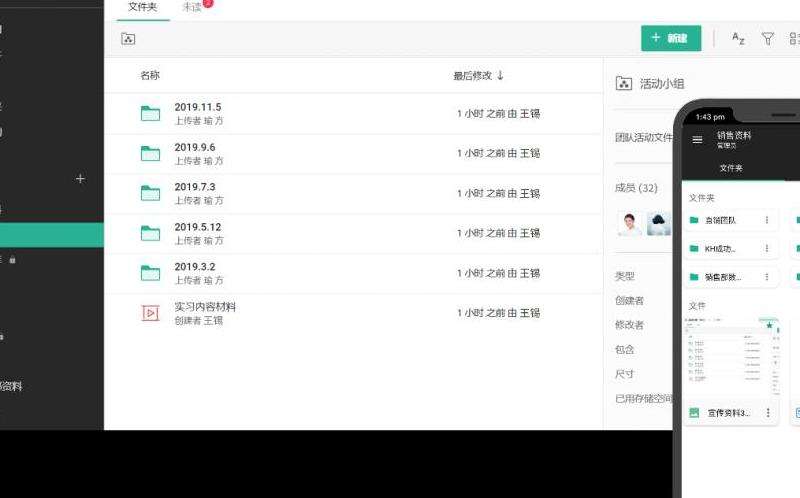Click the 2019.7.3 folder icon
Viewport: 800px width, 498px height.
point(150,193)
